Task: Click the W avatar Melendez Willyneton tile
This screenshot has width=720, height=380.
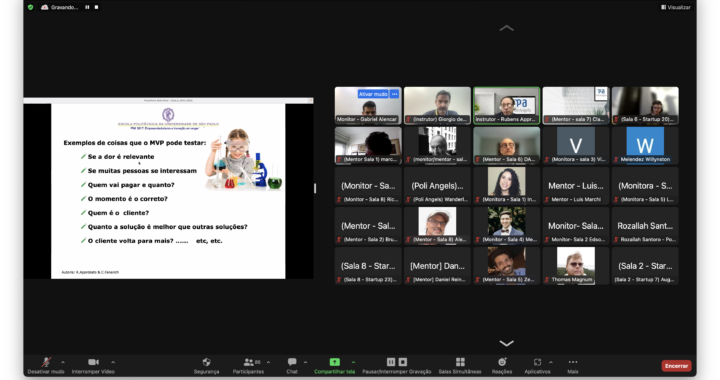Action: coord(645,145)
